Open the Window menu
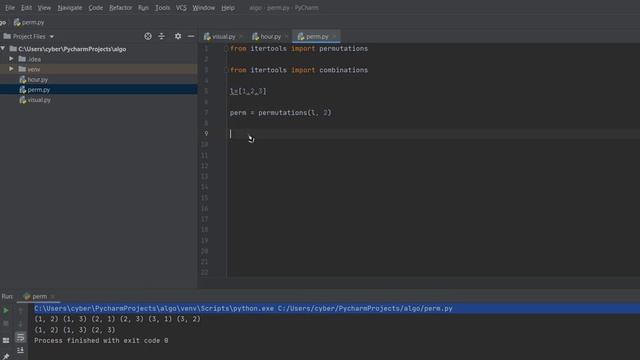The image size is (640, 360). pyautogui.click(x=204, y=8)
